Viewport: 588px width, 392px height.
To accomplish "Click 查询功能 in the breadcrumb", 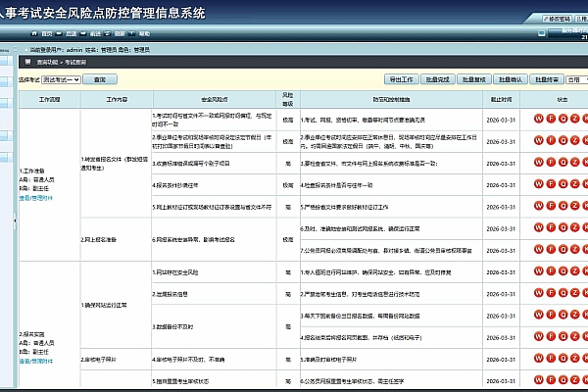I will (x=47, y=63).
